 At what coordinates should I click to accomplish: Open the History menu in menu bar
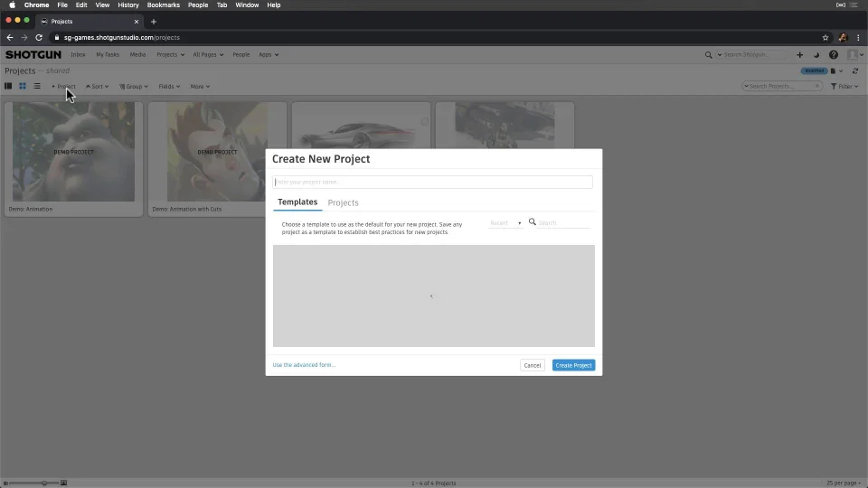point(127,5)
